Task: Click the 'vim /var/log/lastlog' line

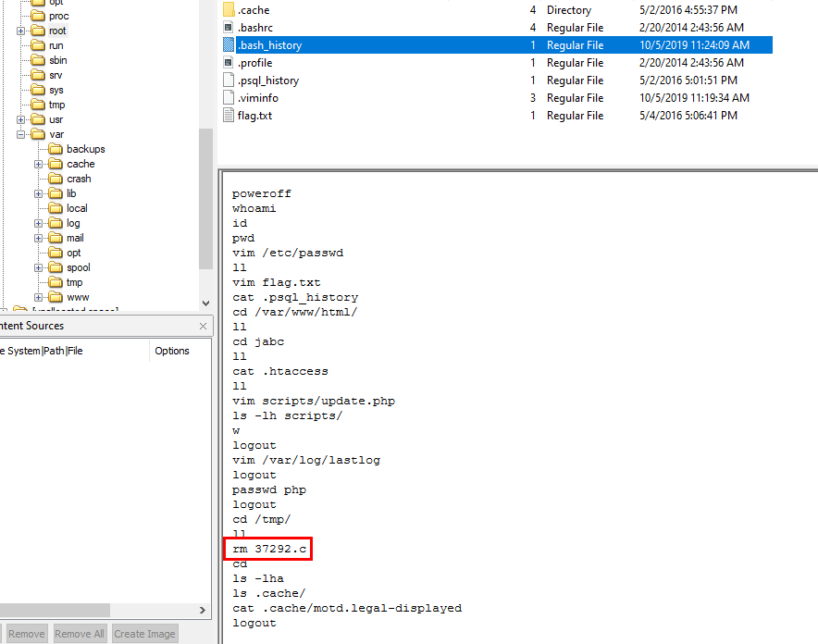Action: [x=306, y=461]
